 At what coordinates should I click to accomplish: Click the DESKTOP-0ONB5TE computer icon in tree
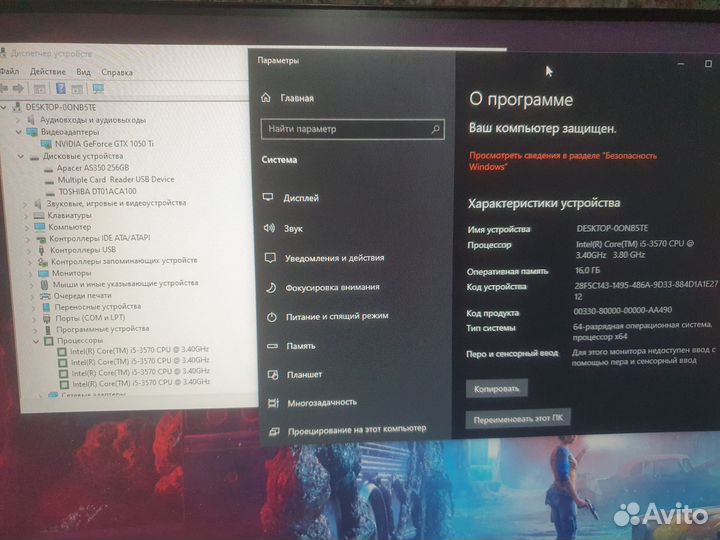click(x=17, y=107)
